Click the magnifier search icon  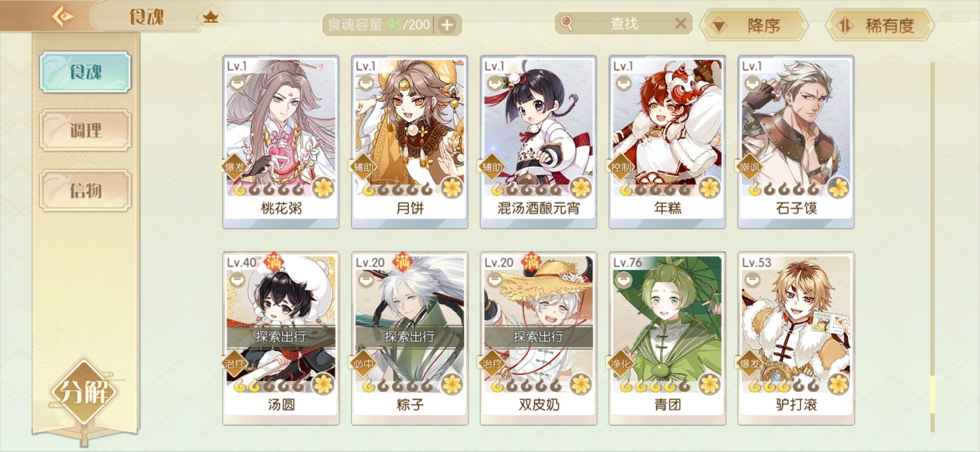pos(567,23)
